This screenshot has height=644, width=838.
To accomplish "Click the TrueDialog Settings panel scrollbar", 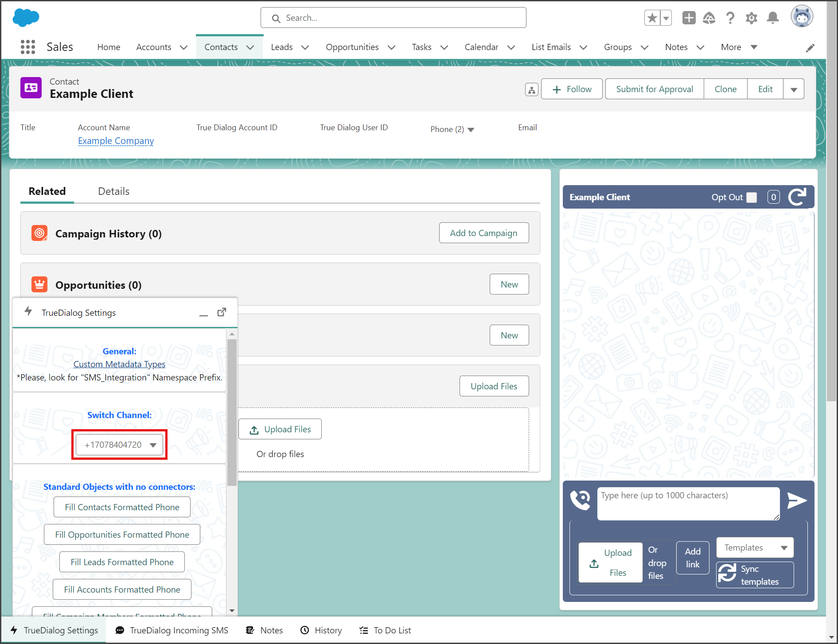I will click(232, 412).
